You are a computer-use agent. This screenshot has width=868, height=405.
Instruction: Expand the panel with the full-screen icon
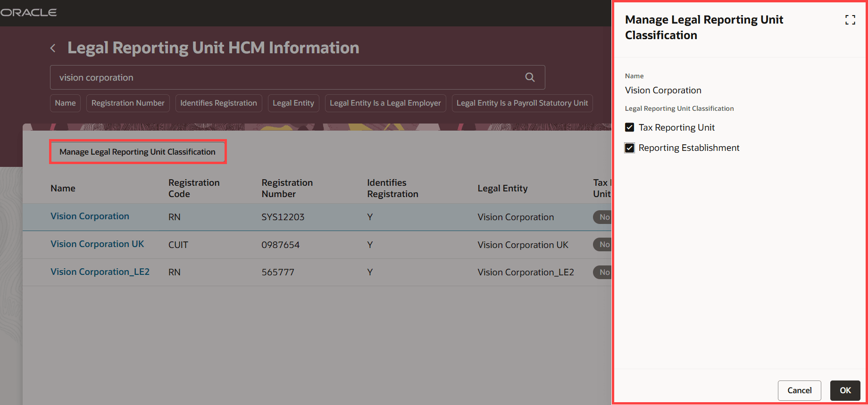coord(850,20)
